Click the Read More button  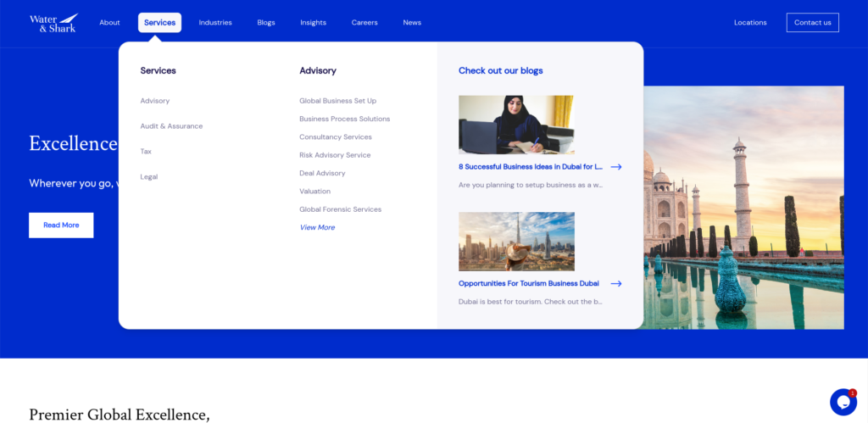point(61,225)
